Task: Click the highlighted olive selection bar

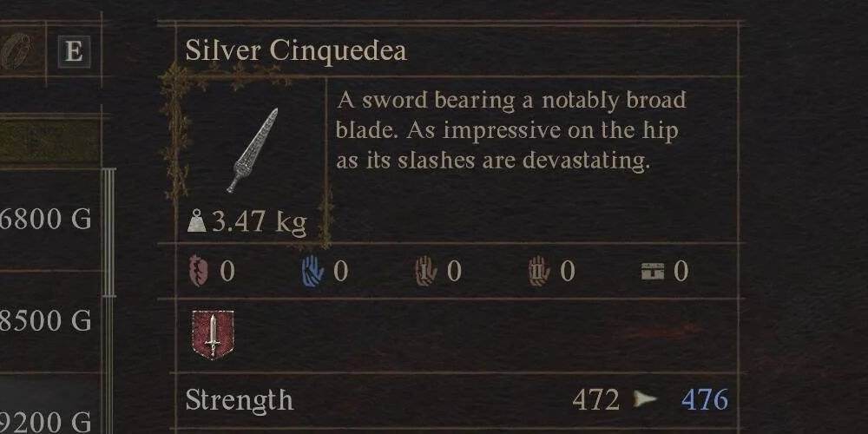Action: [49, 141]
